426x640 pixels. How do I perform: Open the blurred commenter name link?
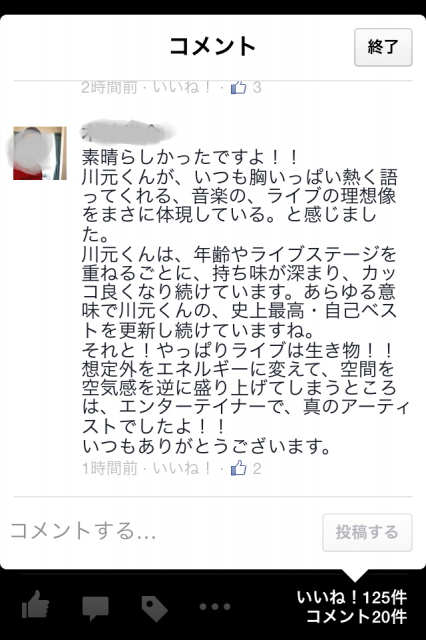[x=129, y=130]
